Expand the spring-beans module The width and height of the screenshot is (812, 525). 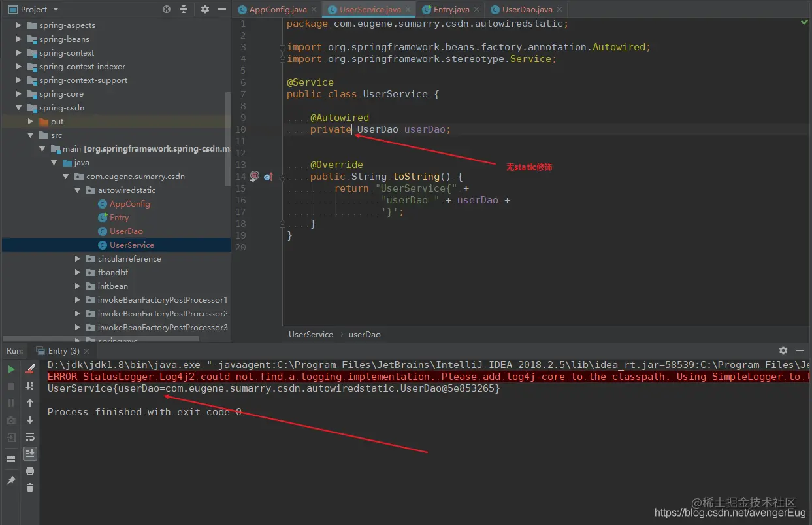[19, 39]
